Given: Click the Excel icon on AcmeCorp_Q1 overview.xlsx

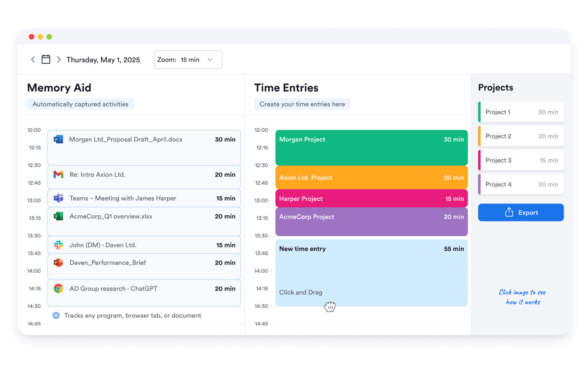Looking at the screenshot, I should tap(58, 216).
